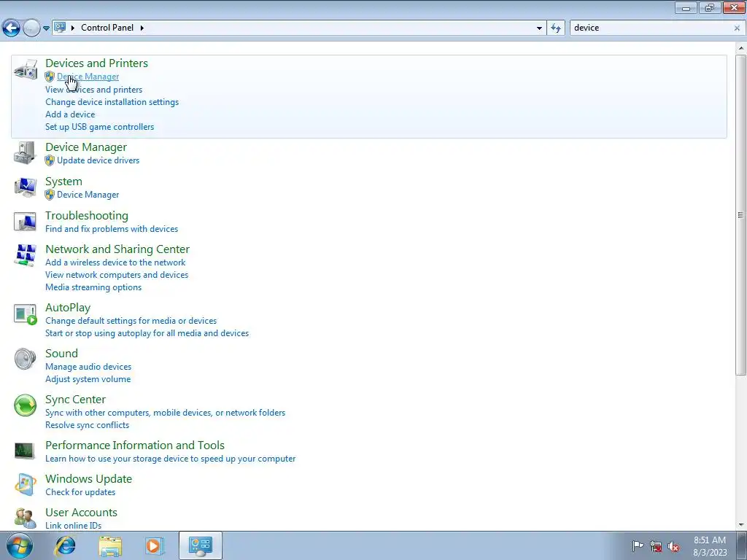747x560 pixels.
Task: Open the Network and Sharing Center heading
Action: (x=117, y=249)
